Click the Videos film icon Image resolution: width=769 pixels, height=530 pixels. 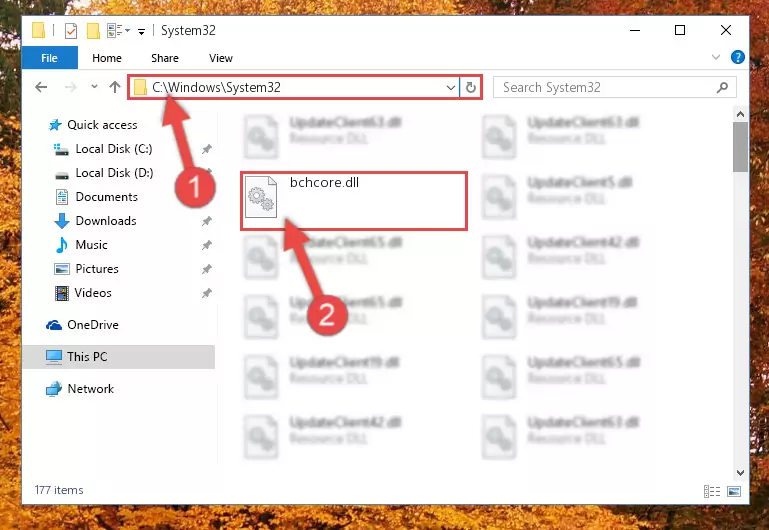[x=62, y=293]
